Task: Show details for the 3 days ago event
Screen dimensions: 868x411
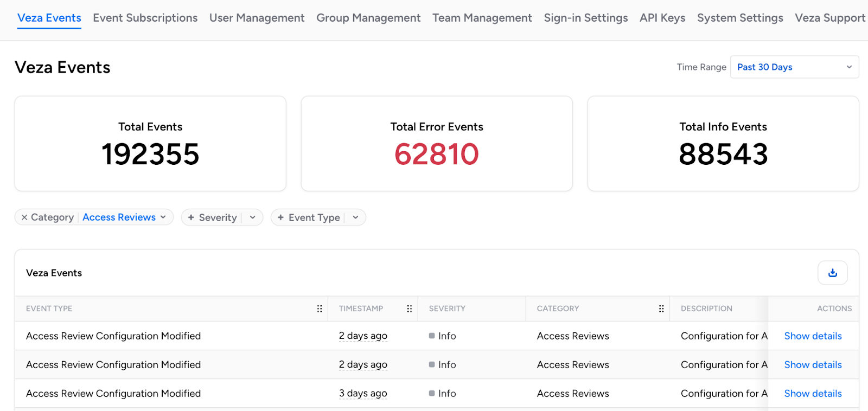Action: point(813,394)
